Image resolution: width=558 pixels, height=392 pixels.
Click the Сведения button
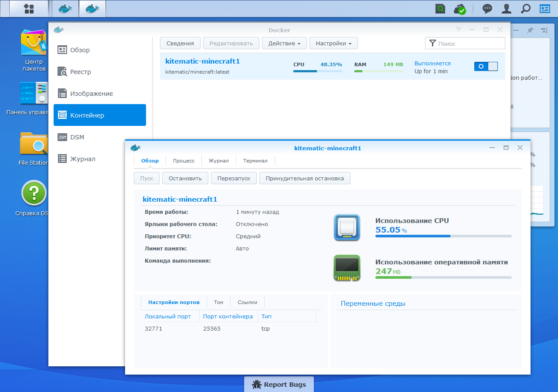[180, 43]
